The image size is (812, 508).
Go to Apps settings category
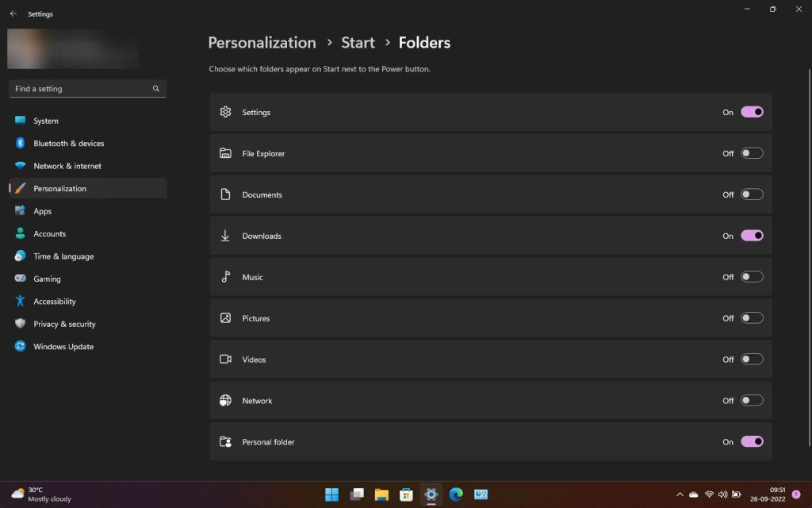click(87, 210)
